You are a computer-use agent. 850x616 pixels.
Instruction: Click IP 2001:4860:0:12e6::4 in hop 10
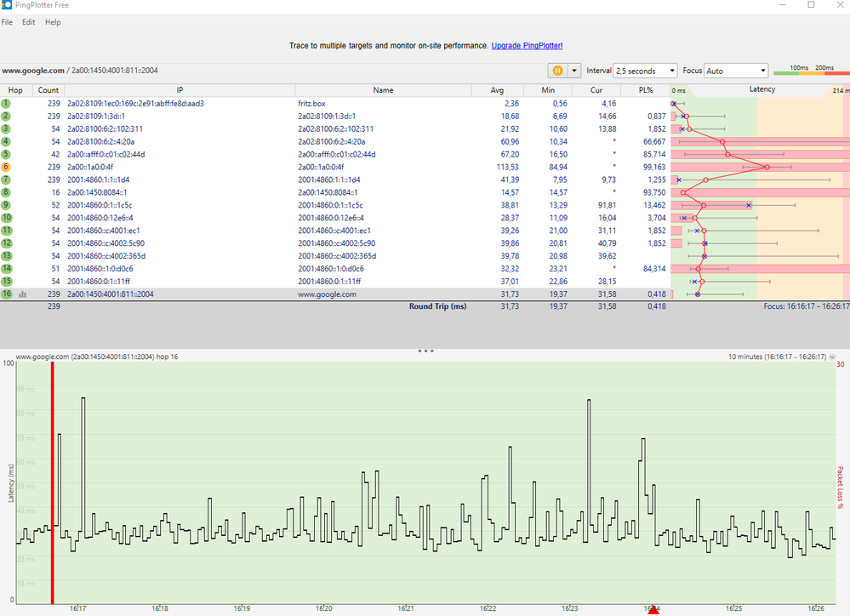(x=100, y=218)
